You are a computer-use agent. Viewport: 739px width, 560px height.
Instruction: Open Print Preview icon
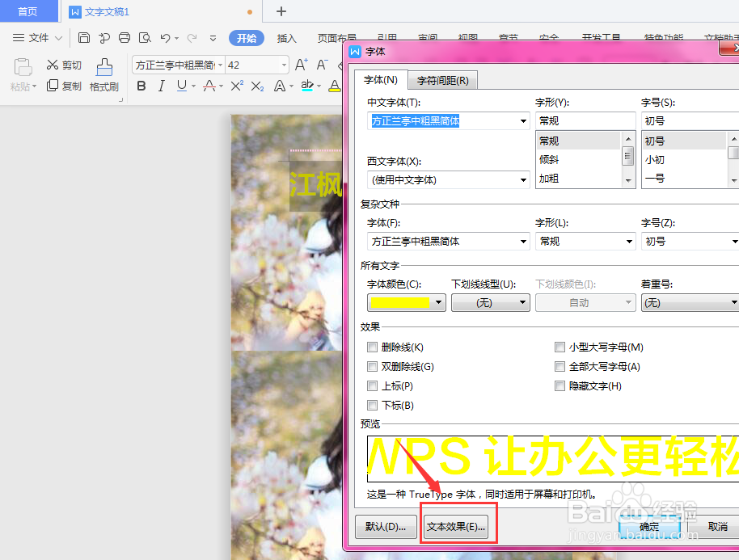(x=145, y=38)
